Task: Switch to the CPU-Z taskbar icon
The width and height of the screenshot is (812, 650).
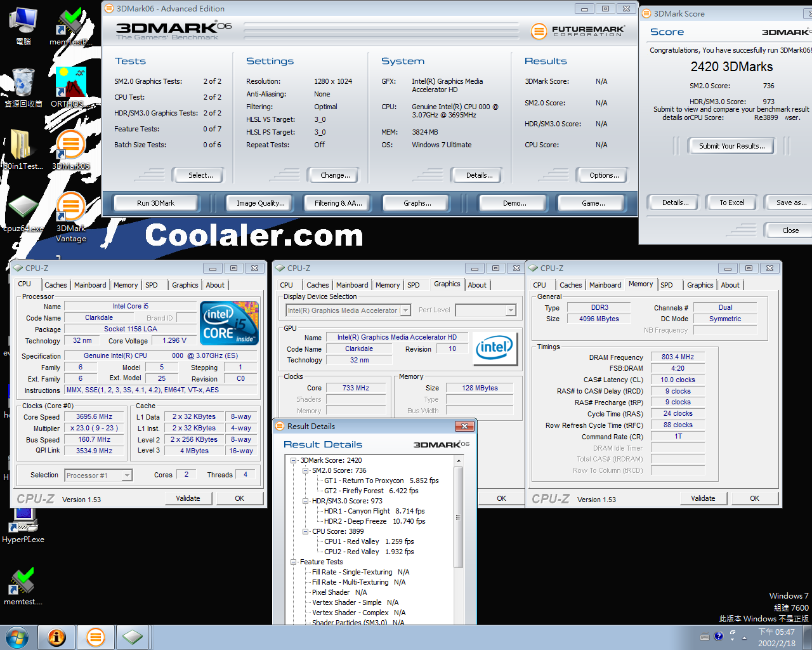Action: click(x=133, y=637)
